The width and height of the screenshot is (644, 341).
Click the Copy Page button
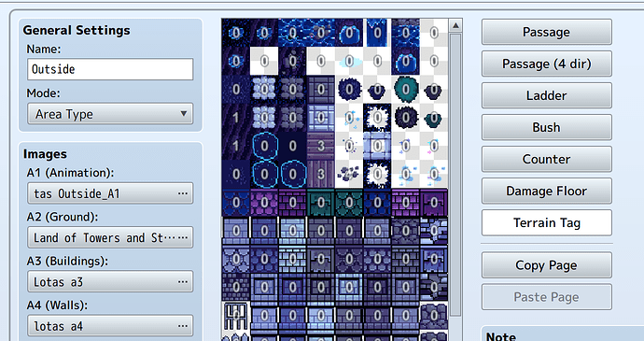pyautogui.click(x=546, y=265)
